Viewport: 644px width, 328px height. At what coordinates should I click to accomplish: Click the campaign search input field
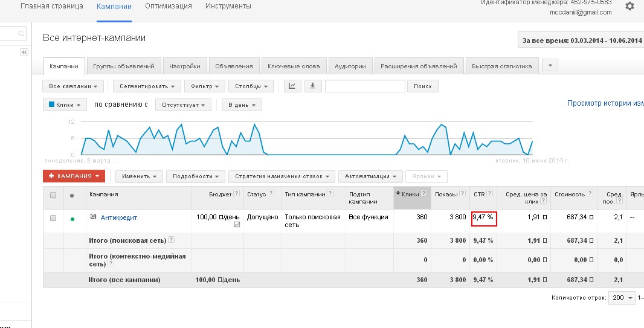(x=365, y=86)
